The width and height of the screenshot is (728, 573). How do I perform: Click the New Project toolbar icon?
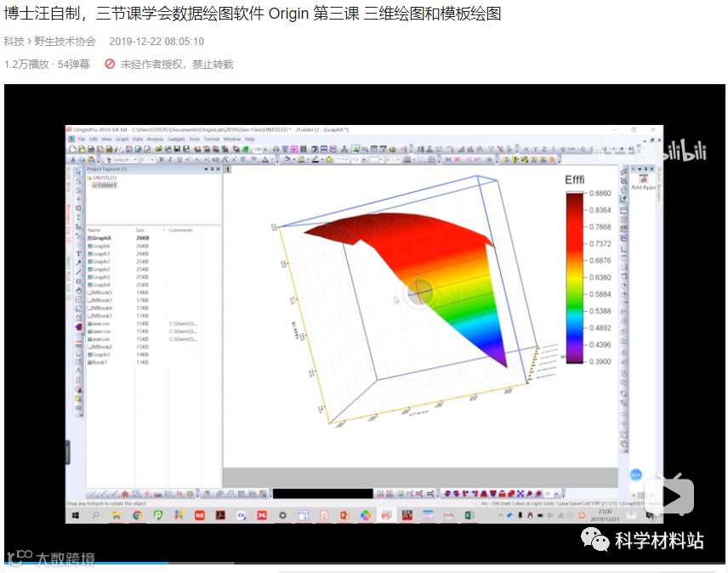click(73, 150)
